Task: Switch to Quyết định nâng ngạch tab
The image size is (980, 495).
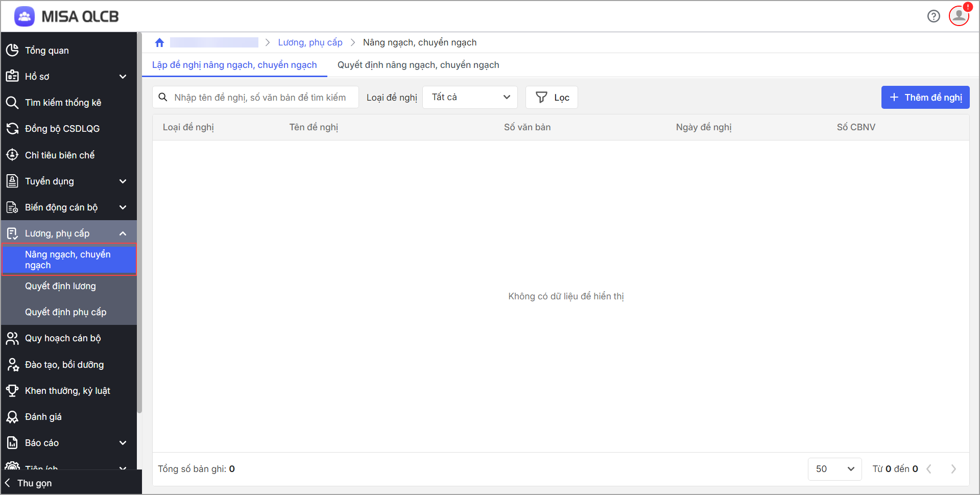Action: [x=418, y=65]
